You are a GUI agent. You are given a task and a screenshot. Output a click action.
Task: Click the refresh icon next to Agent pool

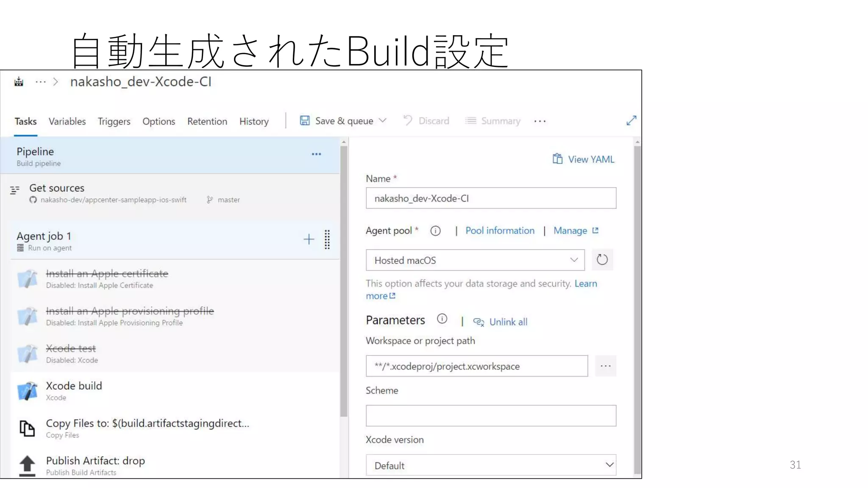602,260
